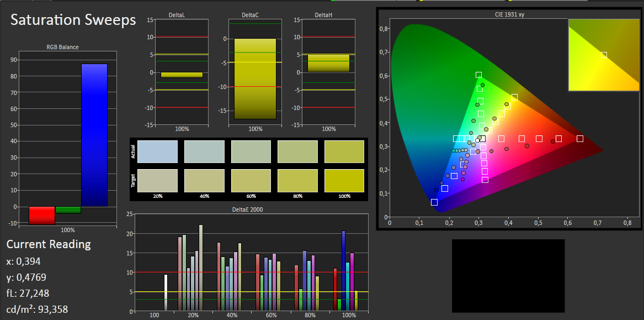Click the 60% Target color swatch
This screenshot has width=644, height=320.
point(251,181)
